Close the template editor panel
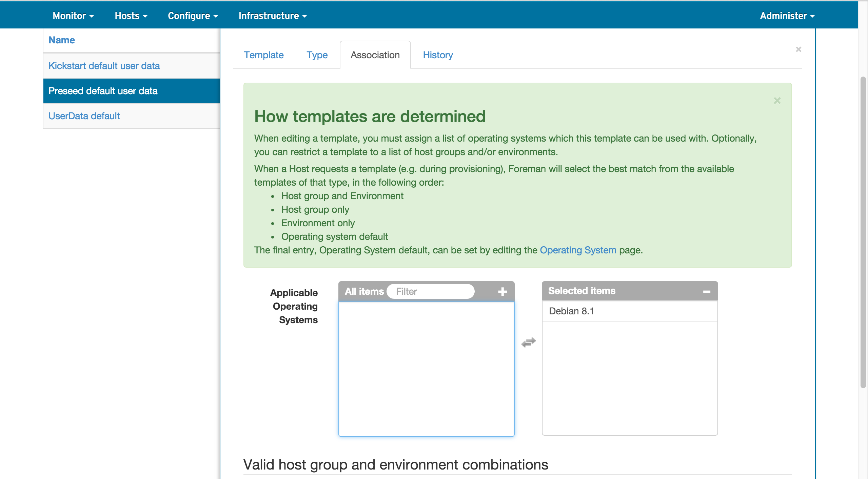 click(x=798, y=49)
